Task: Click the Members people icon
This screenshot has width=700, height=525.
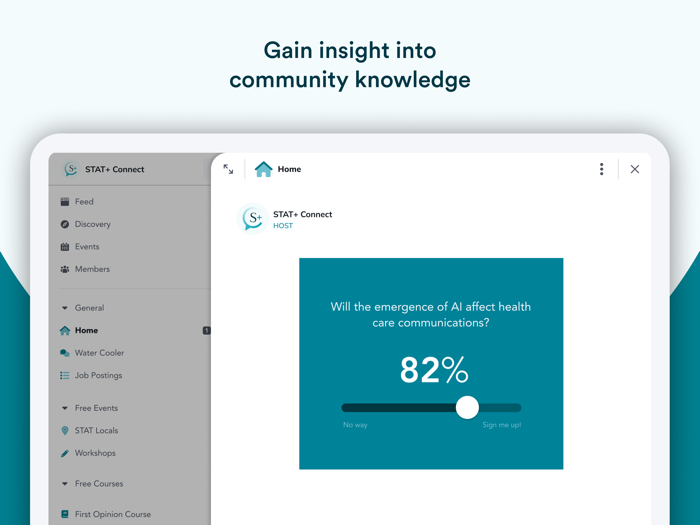Action: pyautogui.click(x=65, y=269)
